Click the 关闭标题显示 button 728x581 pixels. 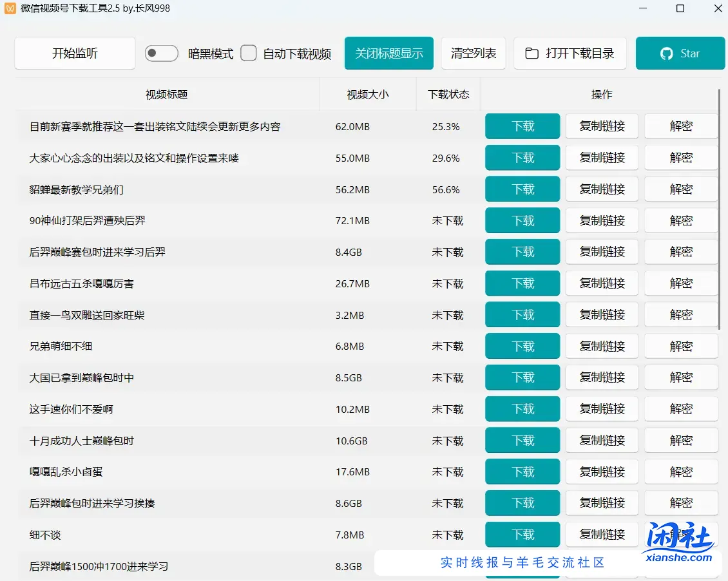(x=388, y=53)
